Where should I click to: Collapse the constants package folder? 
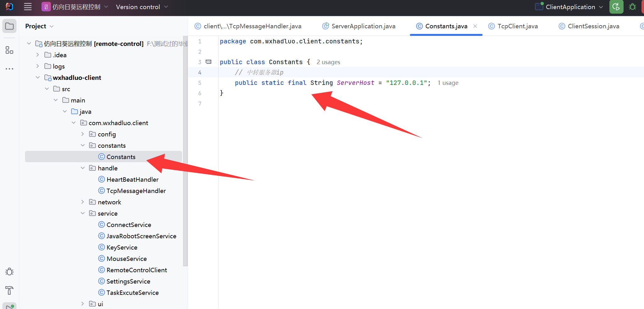tap(83, 145)
